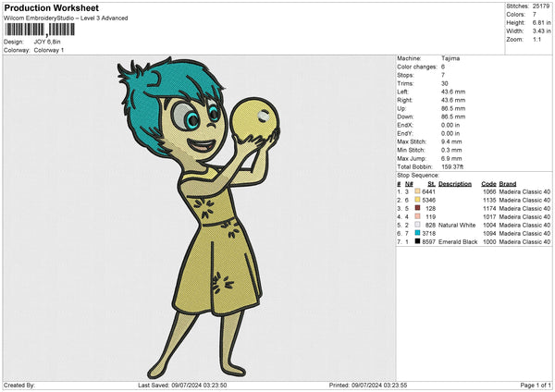Screen dimensions: 555x392
Task: Click the Left value 43.6 mm
Action: [453, 92]
